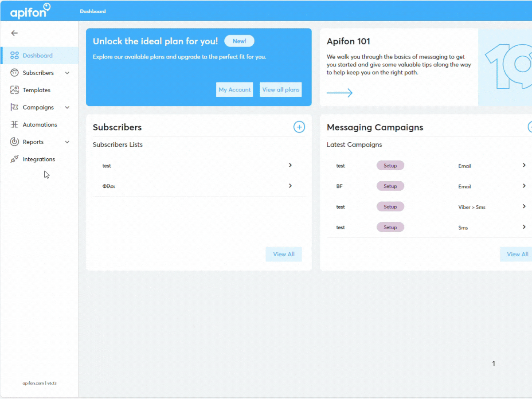This screenshot has width=532, height=399.
Task: Open the Integrations page
Action: (39, 159)
